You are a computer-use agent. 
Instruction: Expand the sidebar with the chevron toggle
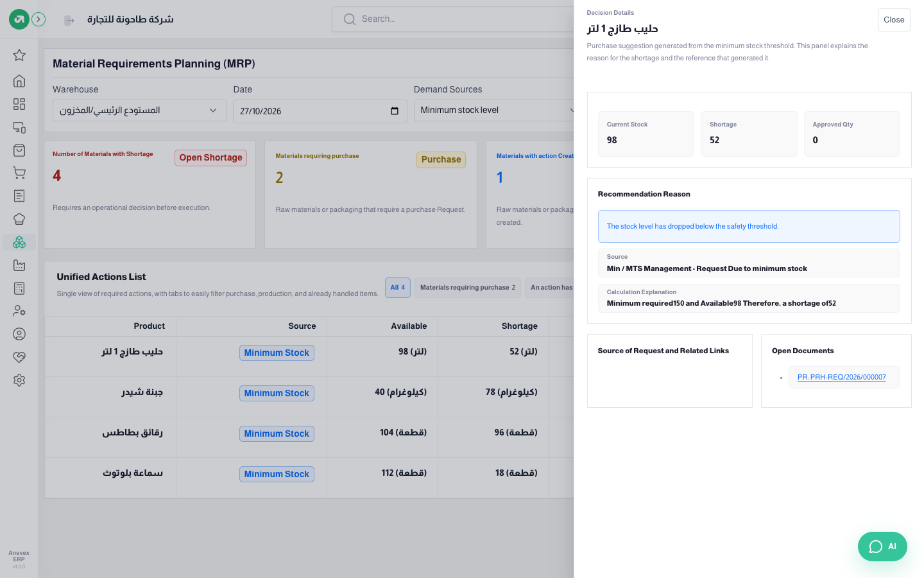38,19
